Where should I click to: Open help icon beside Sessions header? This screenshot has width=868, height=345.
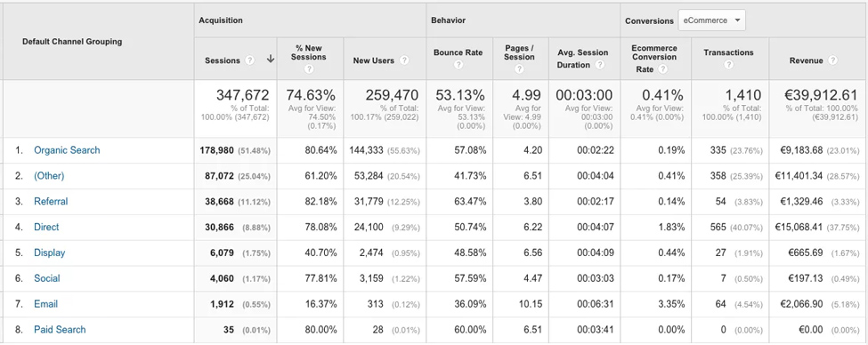pyautogui.click(x=250, y=60)
